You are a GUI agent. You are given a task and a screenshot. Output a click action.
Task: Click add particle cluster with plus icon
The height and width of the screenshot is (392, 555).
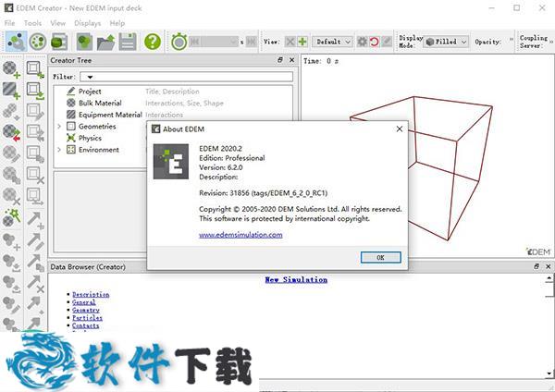click(x=12, y=241)
